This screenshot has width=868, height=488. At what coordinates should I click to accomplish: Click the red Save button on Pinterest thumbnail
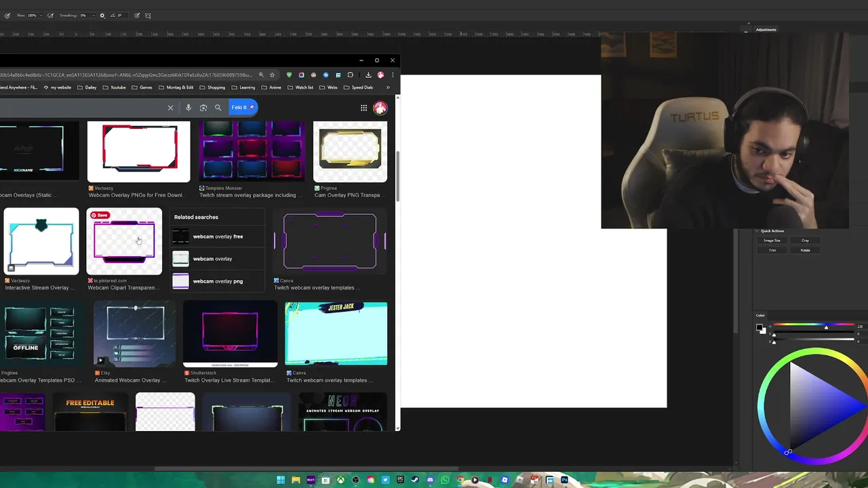100,215
